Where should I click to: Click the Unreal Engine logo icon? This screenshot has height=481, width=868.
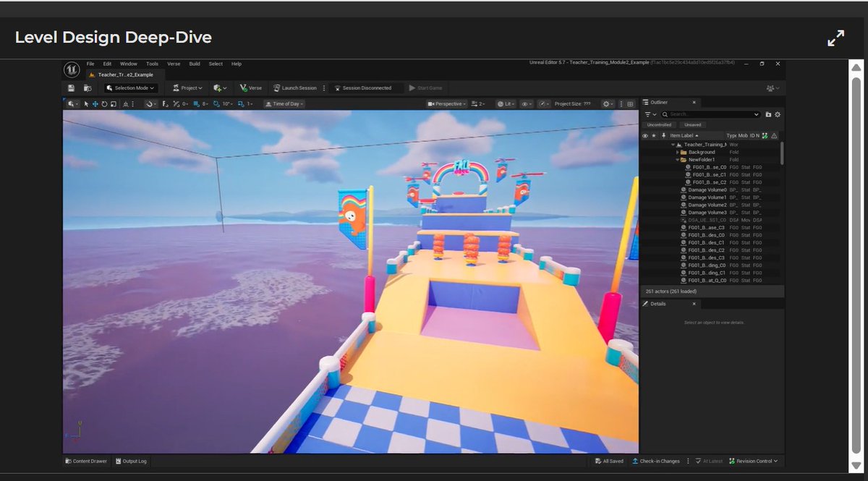click(72, 69)
